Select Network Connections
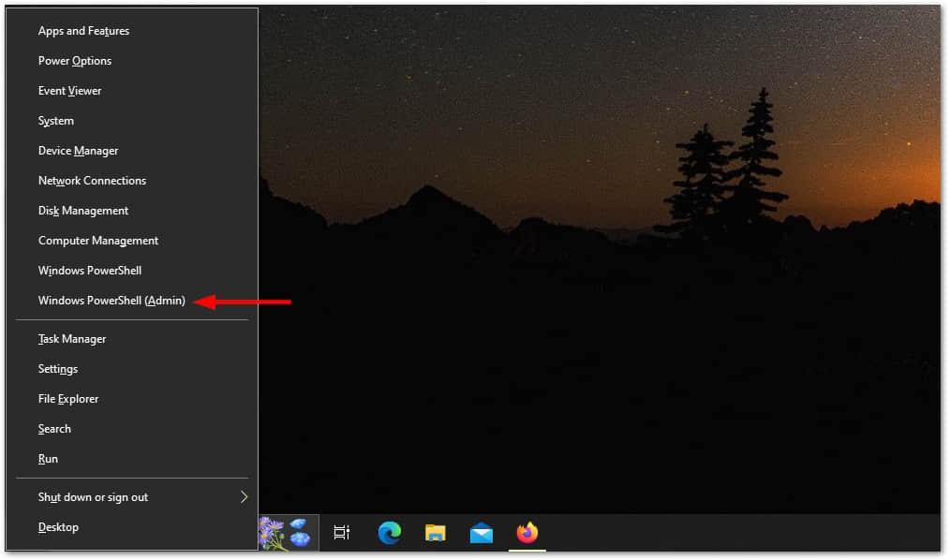Viewport: 949px width, 560px height. click(x=92, y=181)
